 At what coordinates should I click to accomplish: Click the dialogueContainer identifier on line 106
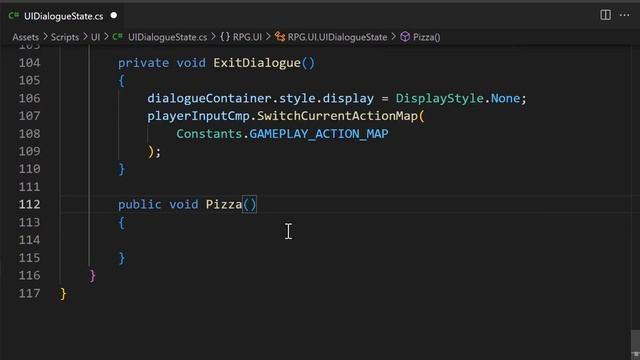point(209,98)
